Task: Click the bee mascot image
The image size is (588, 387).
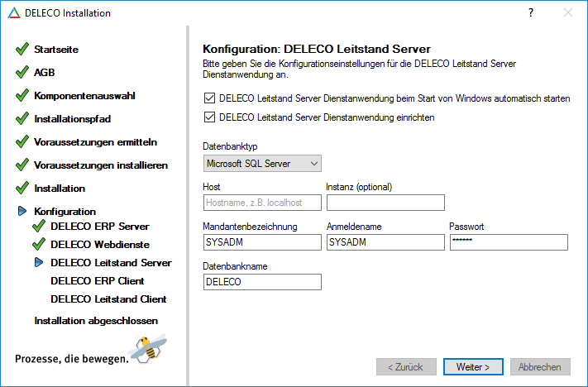Action: point(148,347)
